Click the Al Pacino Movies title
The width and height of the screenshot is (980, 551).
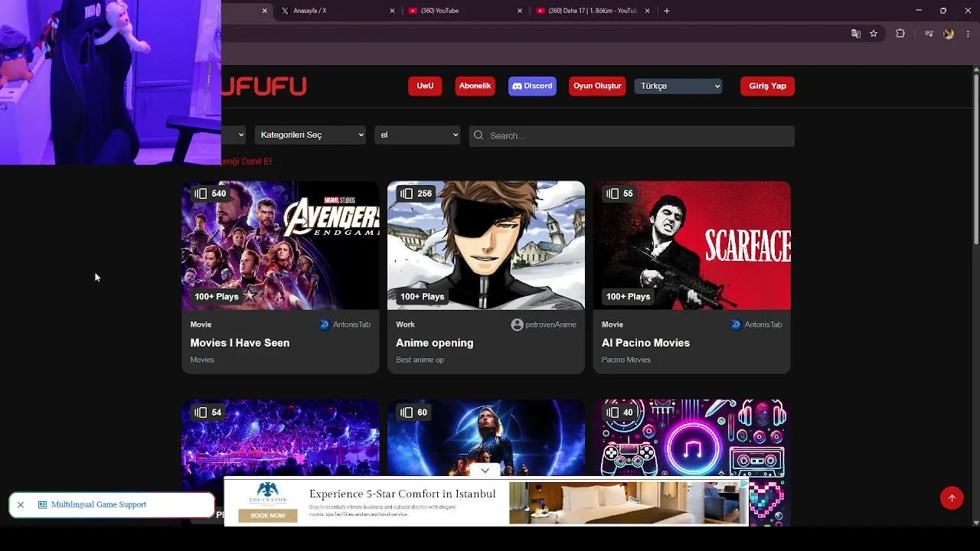tap(645, 343)
